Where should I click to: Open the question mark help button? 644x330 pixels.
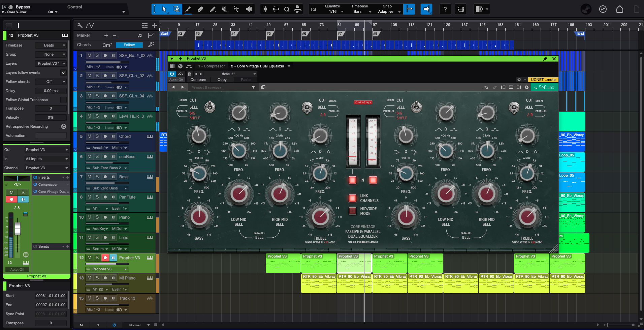[x=445, y=9]
